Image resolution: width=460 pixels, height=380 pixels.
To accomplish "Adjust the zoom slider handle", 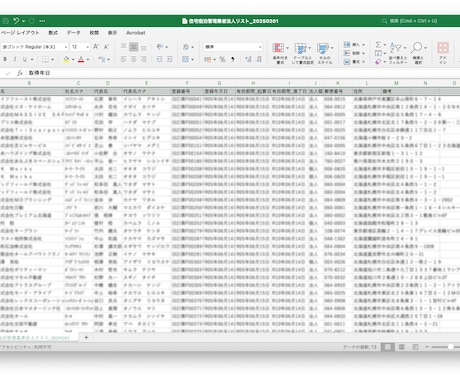I will [x=450, y=347].
